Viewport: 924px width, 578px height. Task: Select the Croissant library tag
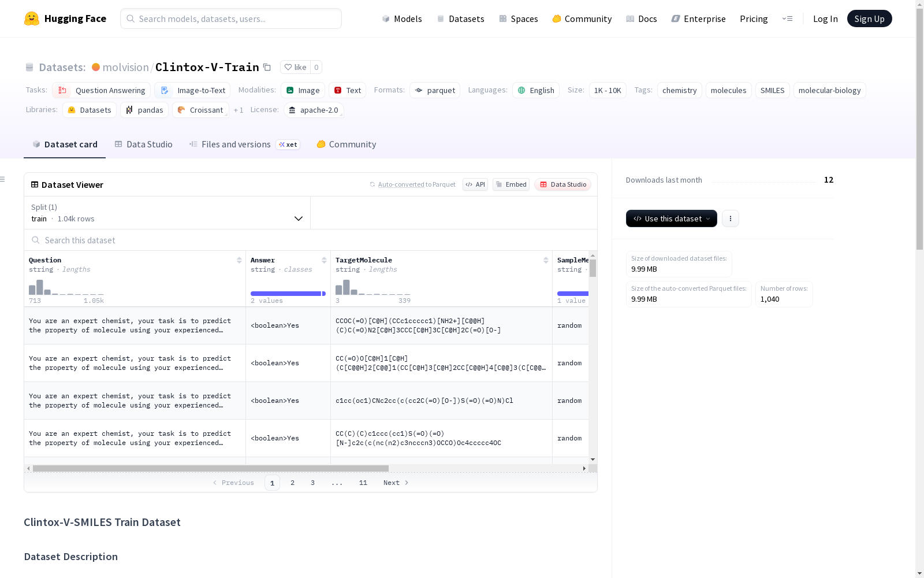pyautogui.click(x=200, y=110)
